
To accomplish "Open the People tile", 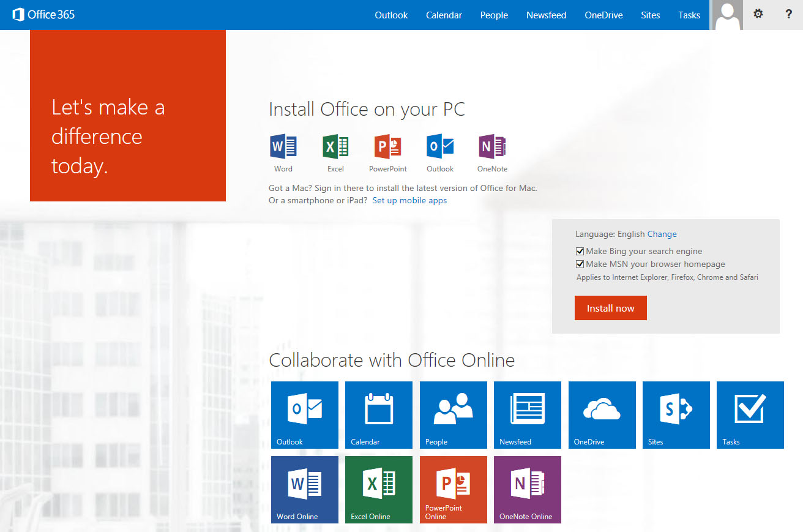I will [x=454, y=415].
